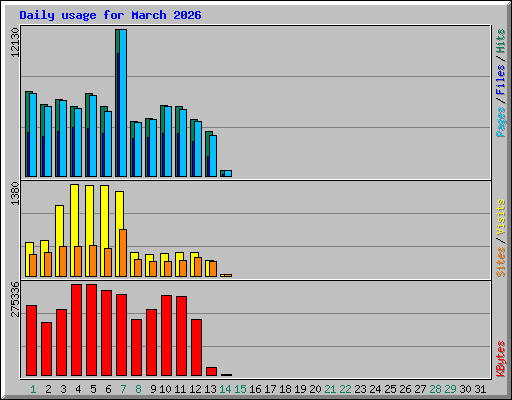Click day label 19 on axis
This screenshot has height=400, width=512.
[300, 389]
